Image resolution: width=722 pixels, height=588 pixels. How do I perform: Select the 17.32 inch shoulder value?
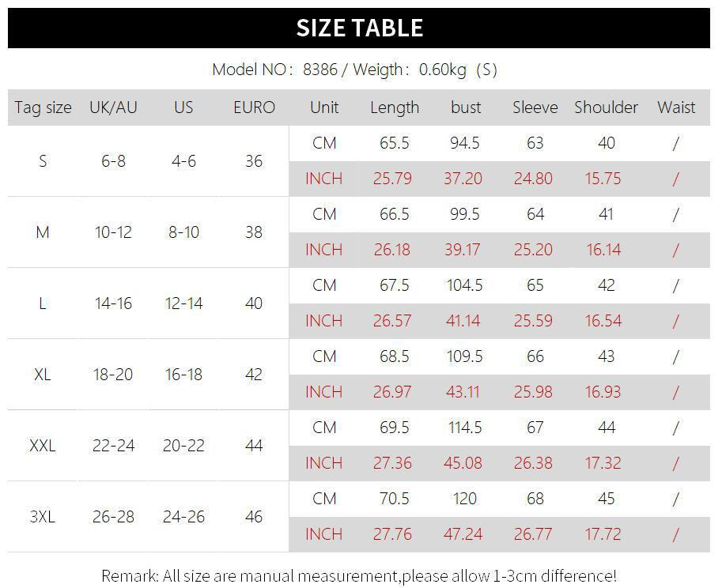(x=603, y=463)
